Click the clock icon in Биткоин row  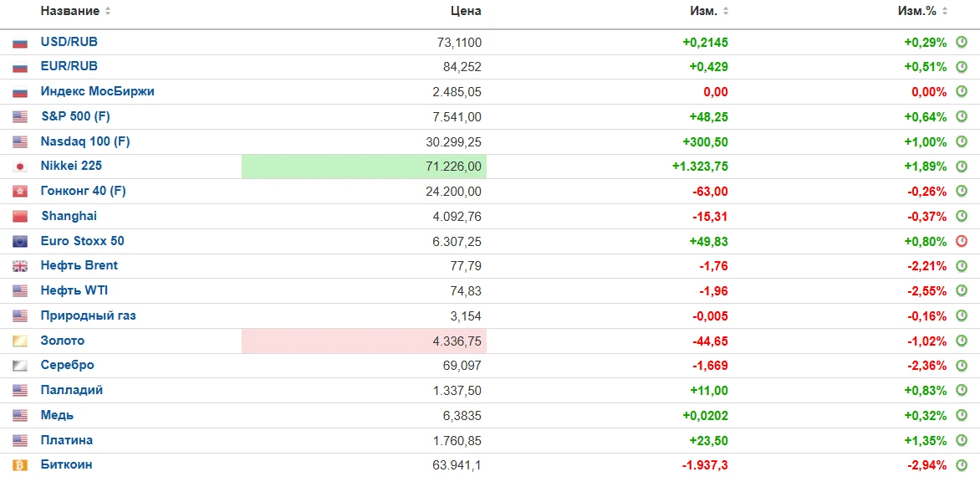962,465
